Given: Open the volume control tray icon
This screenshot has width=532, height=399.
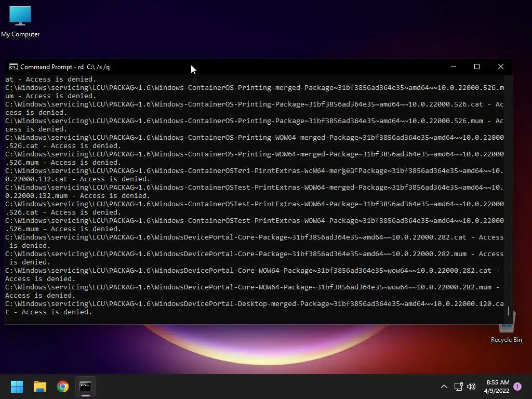Looking at the screenshot, I should click(471, 387).
